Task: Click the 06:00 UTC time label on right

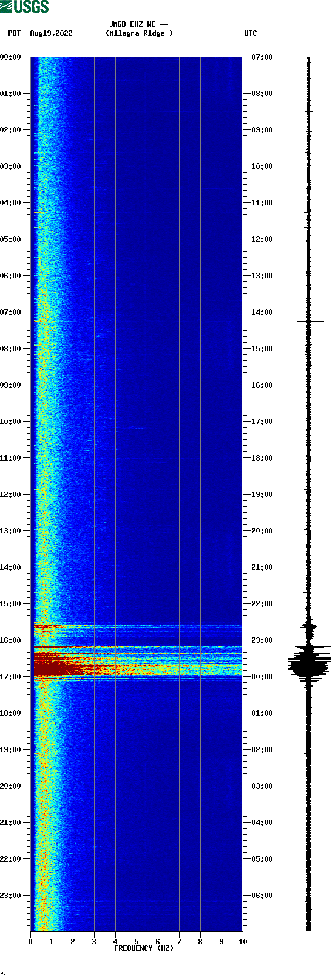Action: point(262,896)
